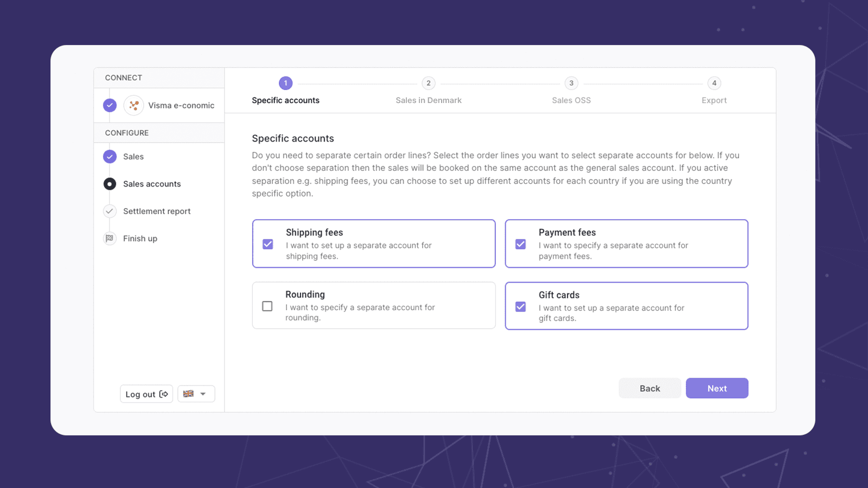Image resolution: width=868 pixels, height=488 pixels.
Task: Switch to the Sales OSS step tab
Action: point(571,100)
